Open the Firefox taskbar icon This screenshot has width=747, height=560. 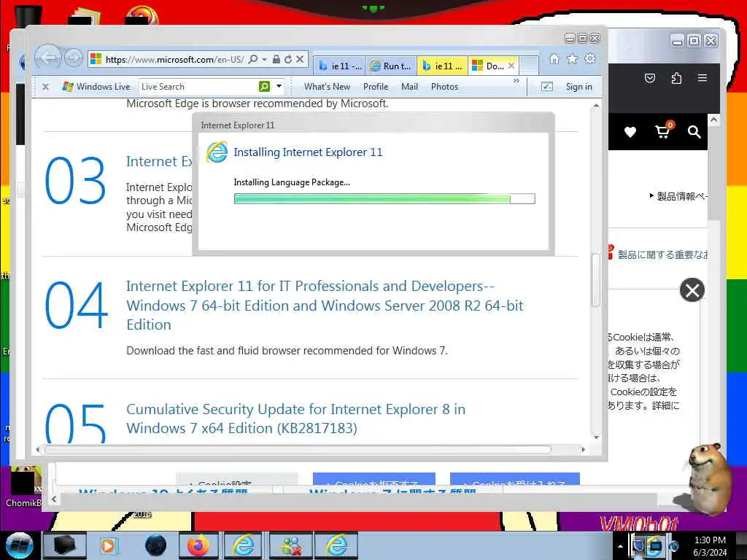tap(198, 545)
